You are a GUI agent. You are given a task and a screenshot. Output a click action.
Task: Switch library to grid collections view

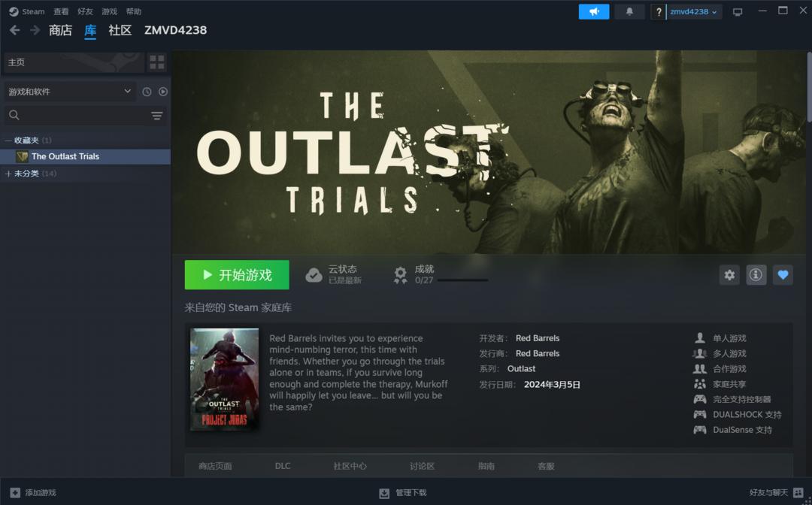coord(157,62)
